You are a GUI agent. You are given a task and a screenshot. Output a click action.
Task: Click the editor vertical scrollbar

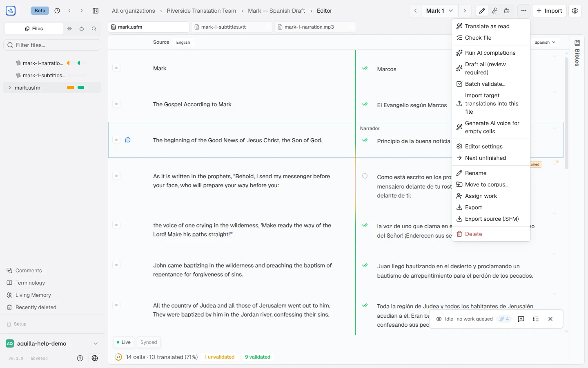point(566,113)
